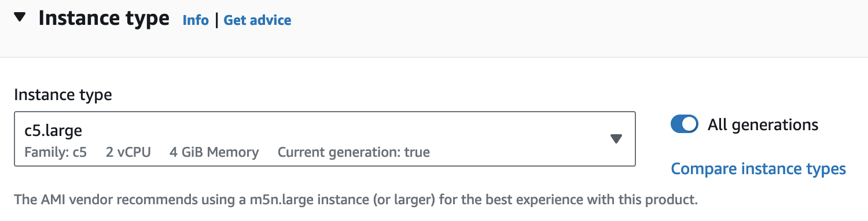The height and width of the screenshot is (221, 868).
Task: Click the divider between Info and Get advice
Action: click(216, 20)
